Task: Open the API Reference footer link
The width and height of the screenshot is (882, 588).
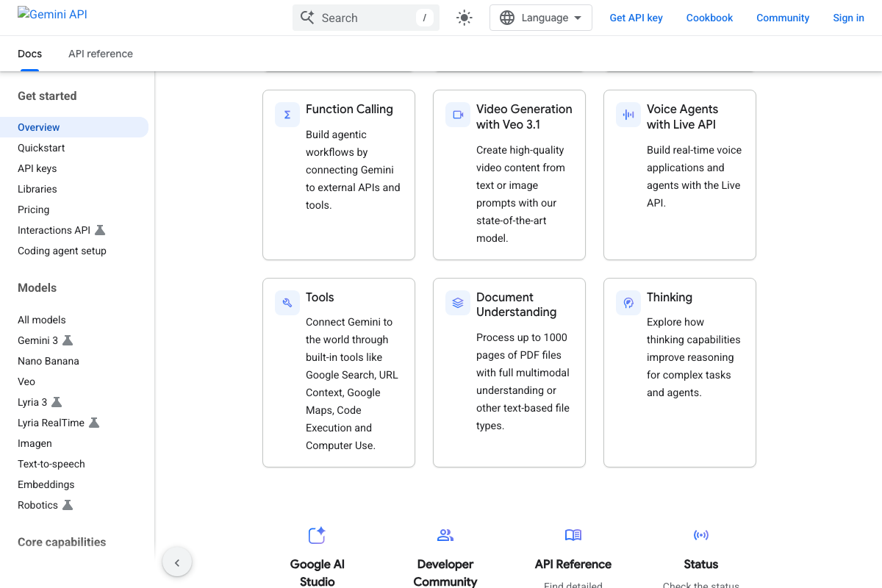Action: [573, 564]
